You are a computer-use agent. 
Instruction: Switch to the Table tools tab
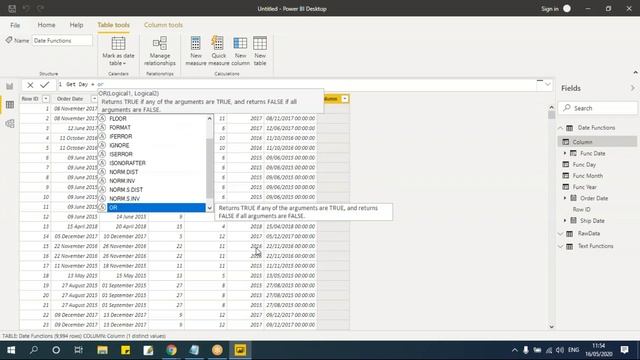point(113,25)
